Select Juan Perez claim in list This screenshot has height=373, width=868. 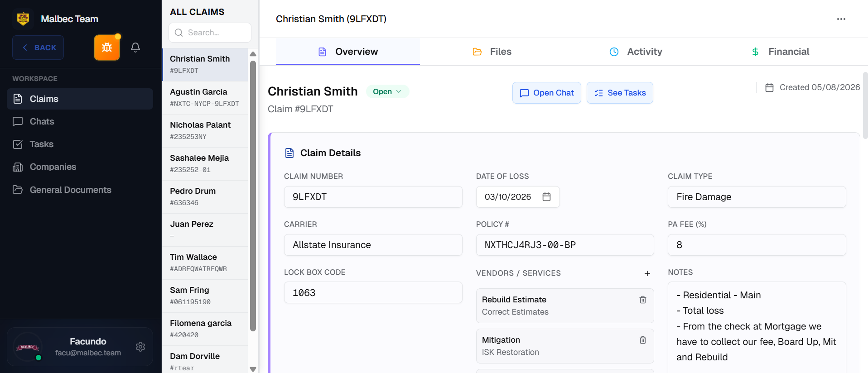point(205,230)
